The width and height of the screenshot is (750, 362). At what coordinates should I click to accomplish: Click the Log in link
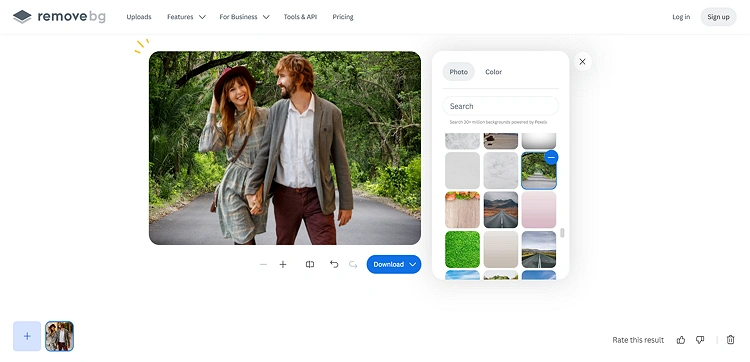pyautogui.click(x=681, y=17)
